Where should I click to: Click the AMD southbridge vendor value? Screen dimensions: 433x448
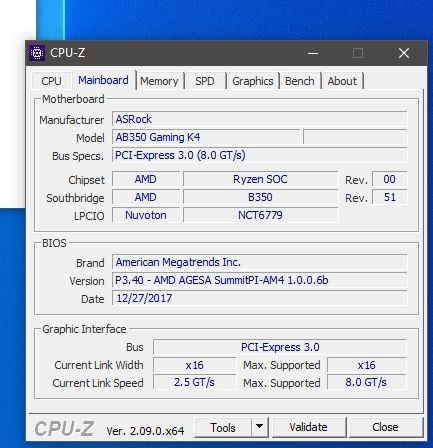coord(146,197)
